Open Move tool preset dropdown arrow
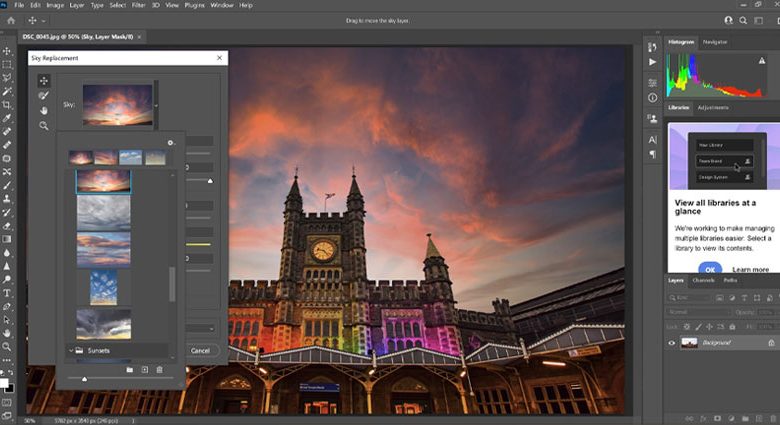Image resolution: width=780 pixels, height=425 pixels. coord(43,21)
